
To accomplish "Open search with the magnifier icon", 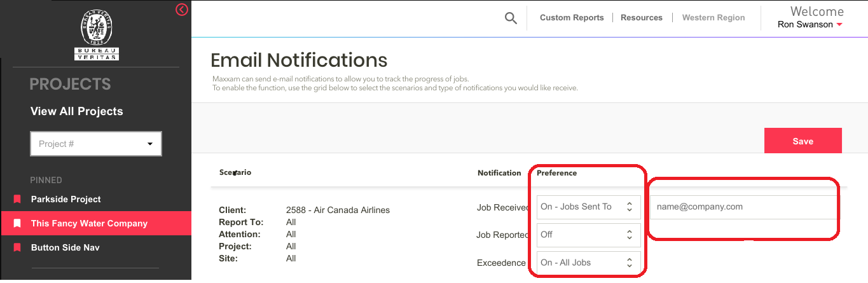I will point(510,18).
